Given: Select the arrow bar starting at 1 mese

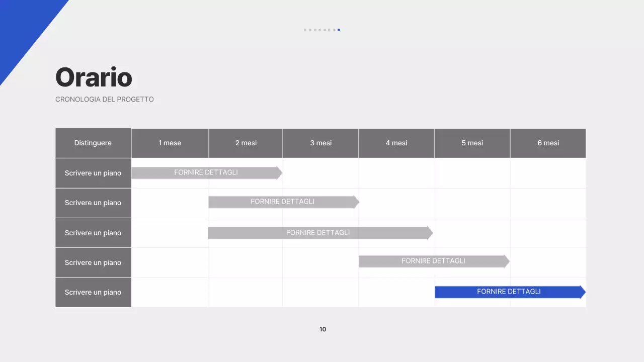Looking at the screenshot, I should click(x=206, y=173).
